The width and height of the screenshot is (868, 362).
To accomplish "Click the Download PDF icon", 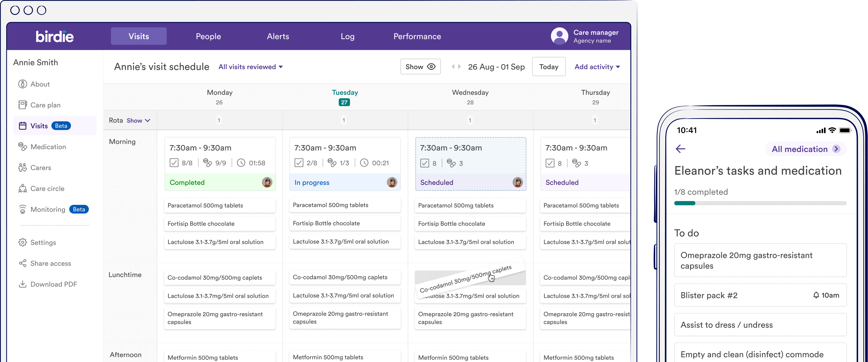I will click(23, 284).
